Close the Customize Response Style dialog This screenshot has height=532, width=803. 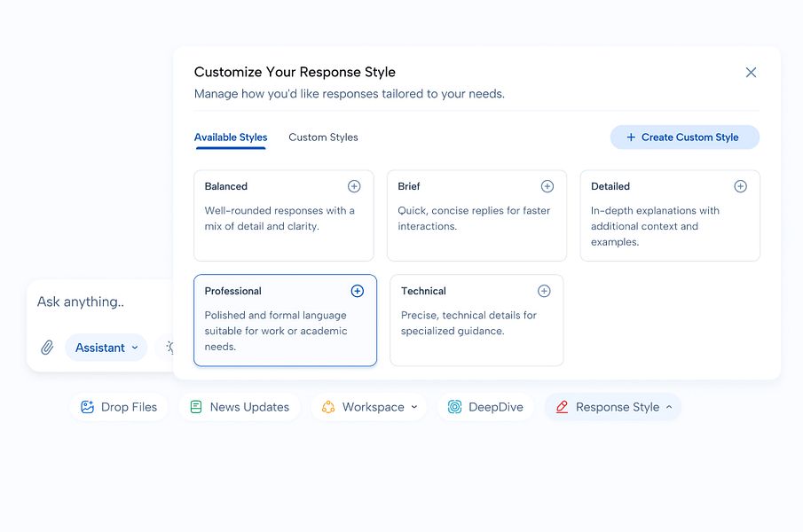751,73
